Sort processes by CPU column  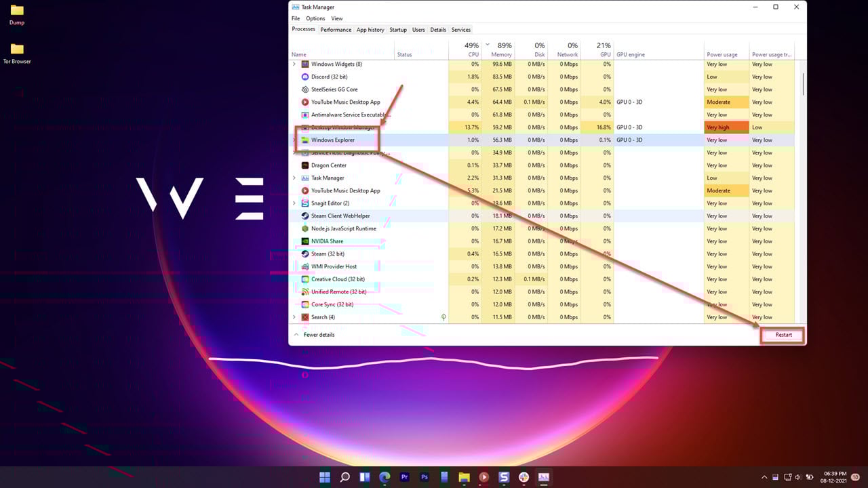(x=465, y=49)
